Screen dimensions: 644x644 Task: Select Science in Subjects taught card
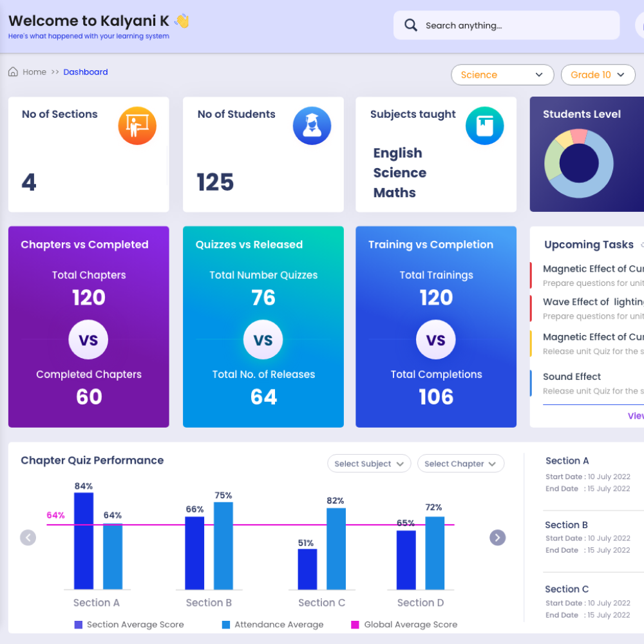(400, 173)
